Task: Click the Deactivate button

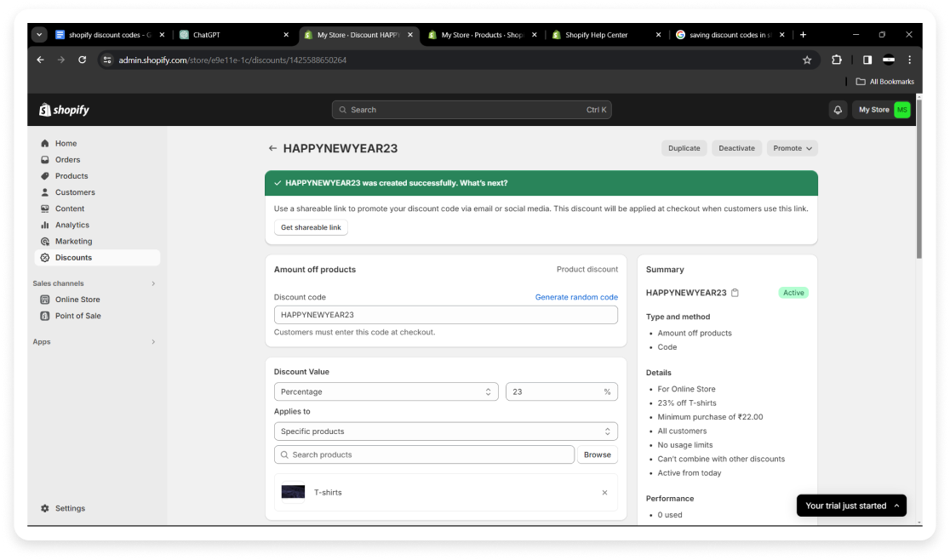Action: (736, 148)
